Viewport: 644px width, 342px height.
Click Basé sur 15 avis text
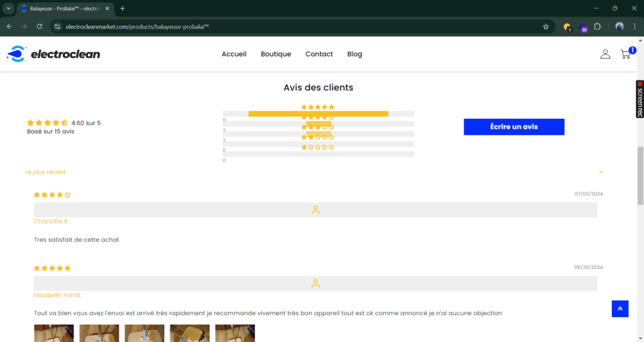tap(50, 131)
